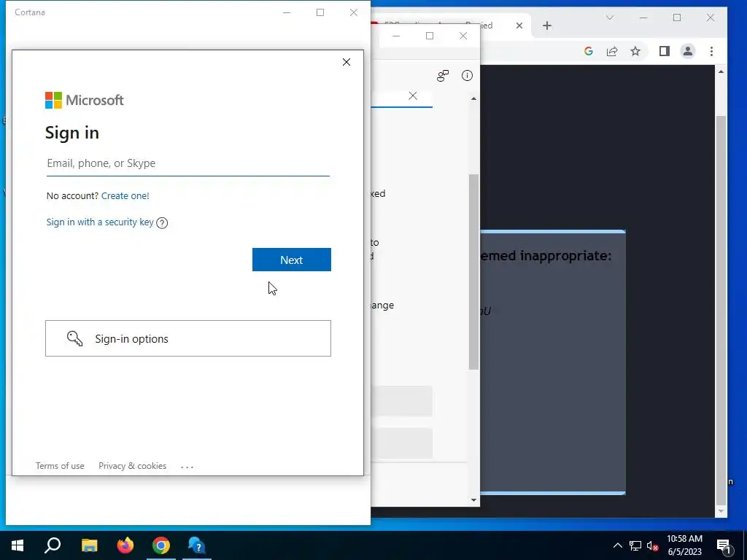Viewport: 747px width, 560px height.
Task: Close the middle window
Action: tap(463, 36)
